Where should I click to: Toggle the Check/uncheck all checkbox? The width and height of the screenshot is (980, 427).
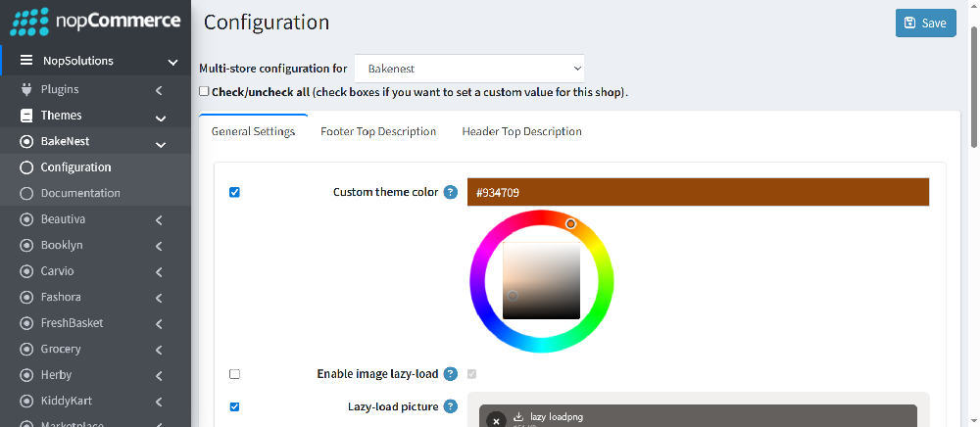click(204, 92)
